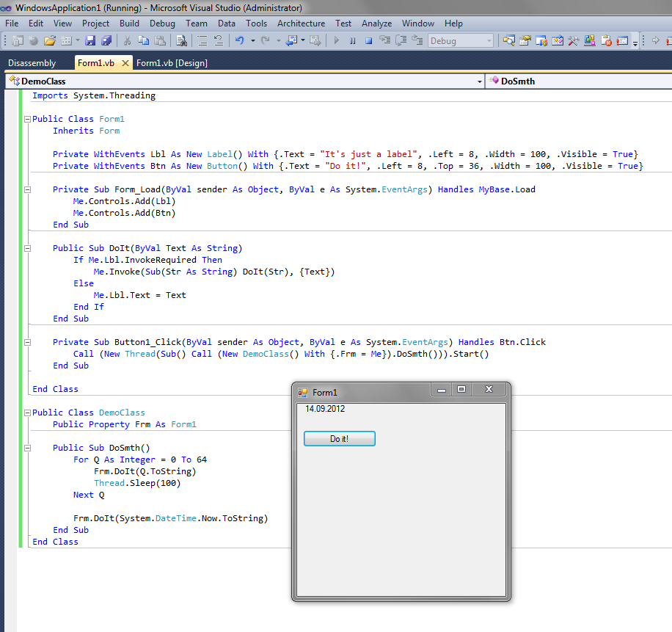Open the Debug menu
The height and width of the screenshot is (632, 672).
tap(162, 23)
